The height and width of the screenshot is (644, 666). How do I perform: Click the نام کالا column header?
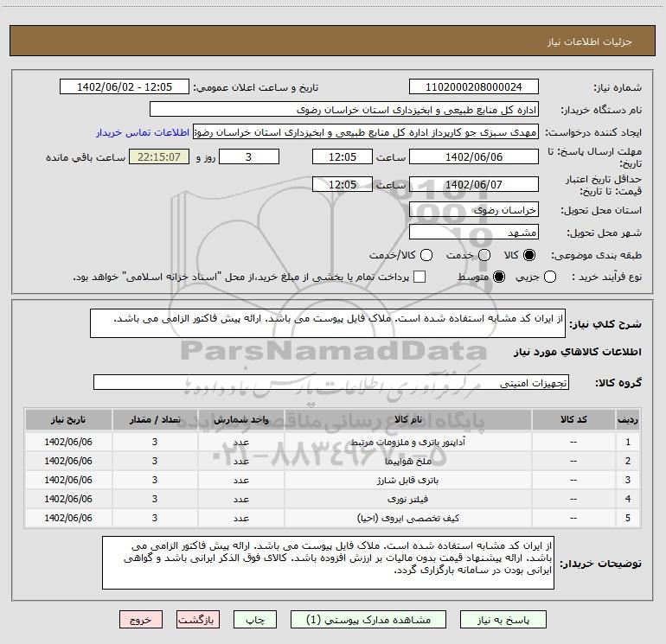[x=407, y=419]
